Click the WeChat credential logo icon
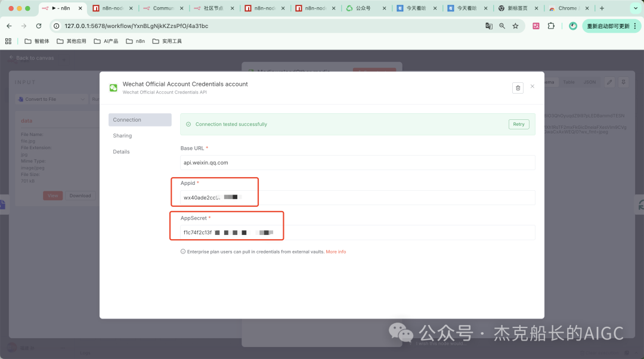This screenshot has height=359, width=644. click(113, 88)
